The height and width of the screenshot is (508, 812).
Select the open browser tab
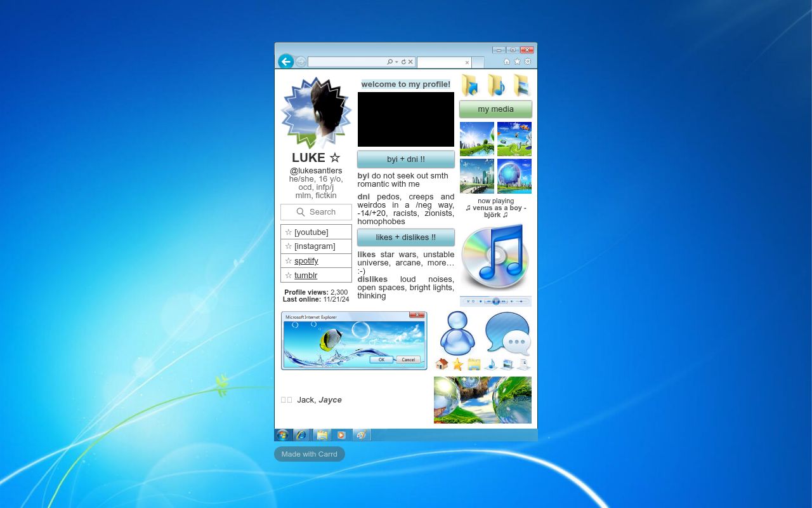(444, 63)
